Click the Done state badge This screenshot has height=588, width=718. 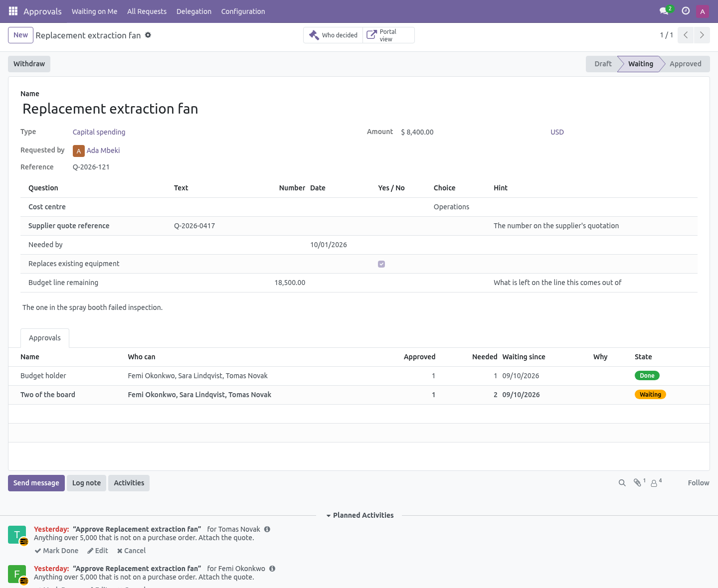point(647,376)
